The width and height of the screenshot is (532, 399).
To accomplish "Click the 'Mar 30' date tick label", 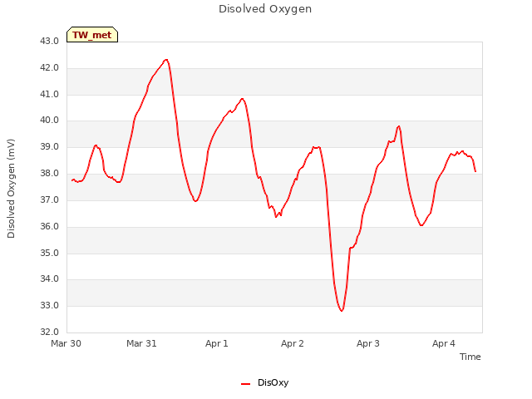I will coord(66,343).
